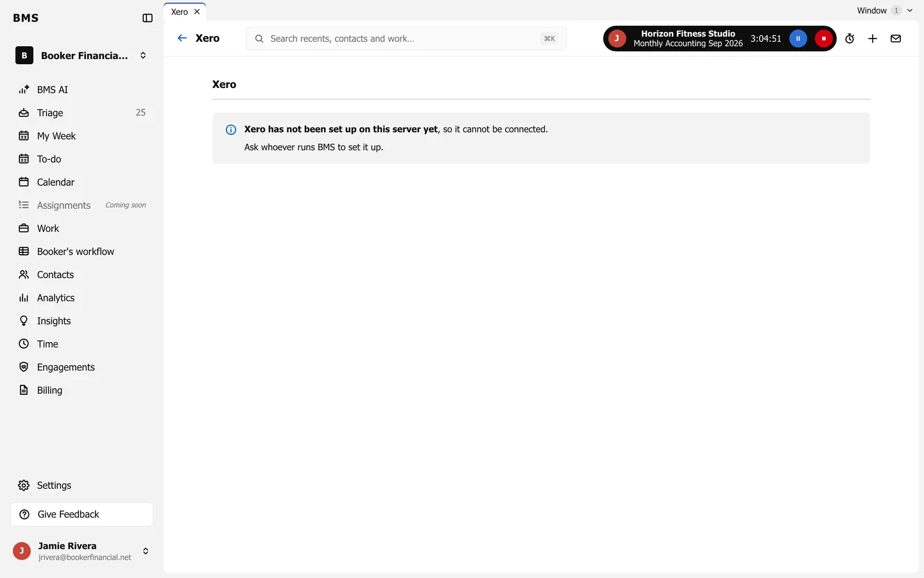Click Jamie Rivera's profile avatar
924x578 pixels.
click(x=22, y=551)
